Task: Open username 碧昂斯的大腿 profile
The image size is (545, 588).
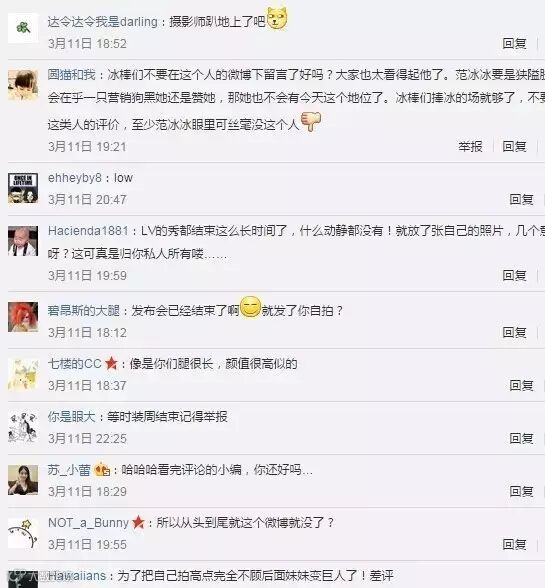Action: (84, 310)
